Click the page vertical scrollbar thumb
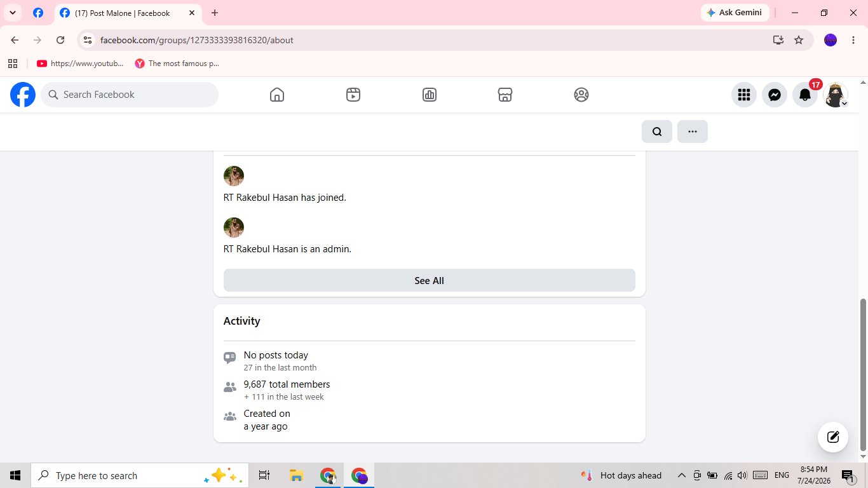The width and height of the screenshot is (868, 488). 863,374
